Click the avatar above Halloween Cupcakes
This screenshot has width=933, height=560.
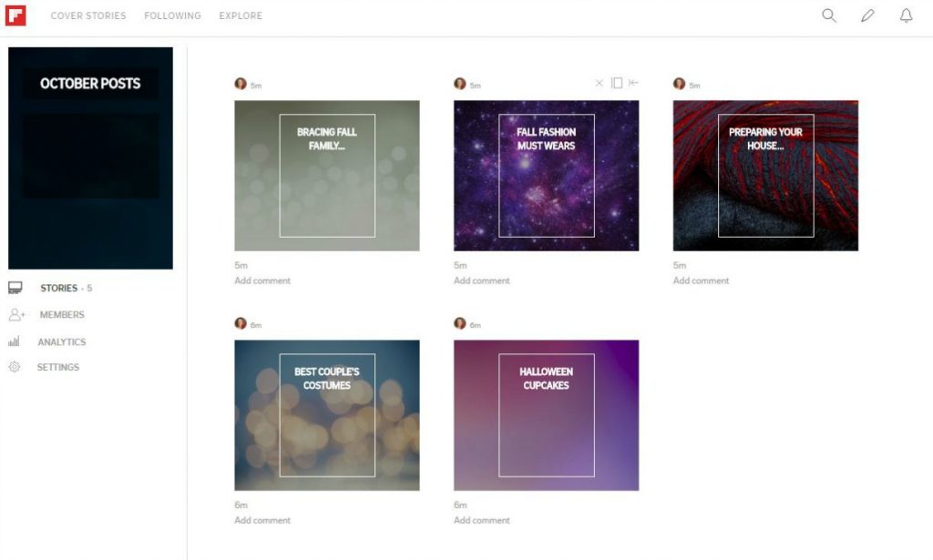460,323
